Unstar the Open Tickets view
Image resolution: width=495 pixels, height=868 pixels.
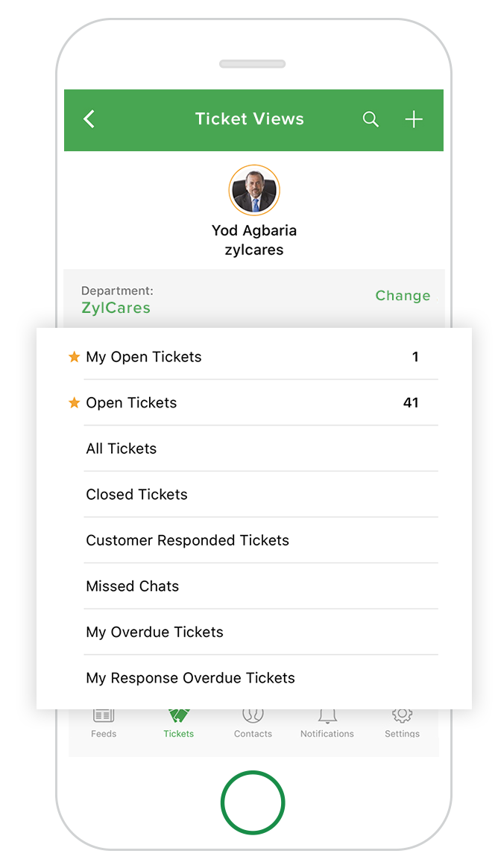[74, 402]
